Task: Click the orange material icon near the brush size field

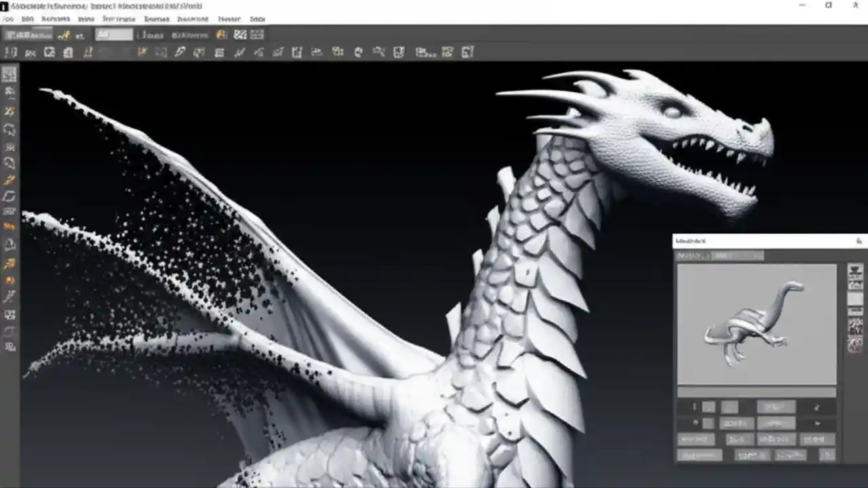Action: point(221,35)
